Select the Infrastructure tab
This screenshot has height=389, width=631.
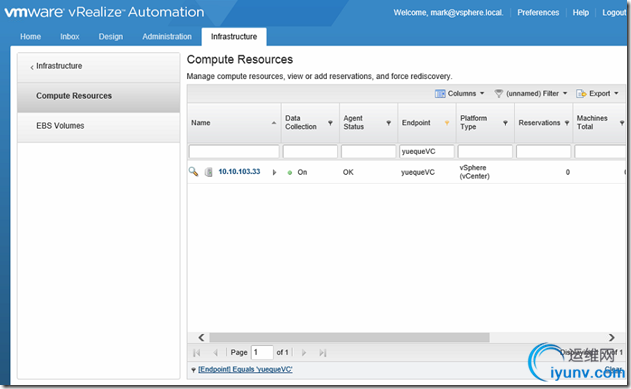point(234,37)
